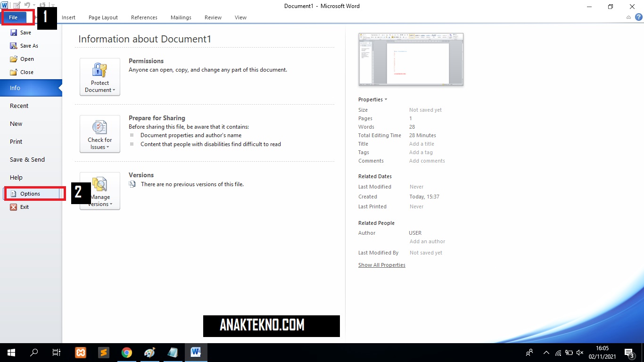Click the Save As icon in sidebar
This screenshot has width=644, height=362.
(13, 46)
